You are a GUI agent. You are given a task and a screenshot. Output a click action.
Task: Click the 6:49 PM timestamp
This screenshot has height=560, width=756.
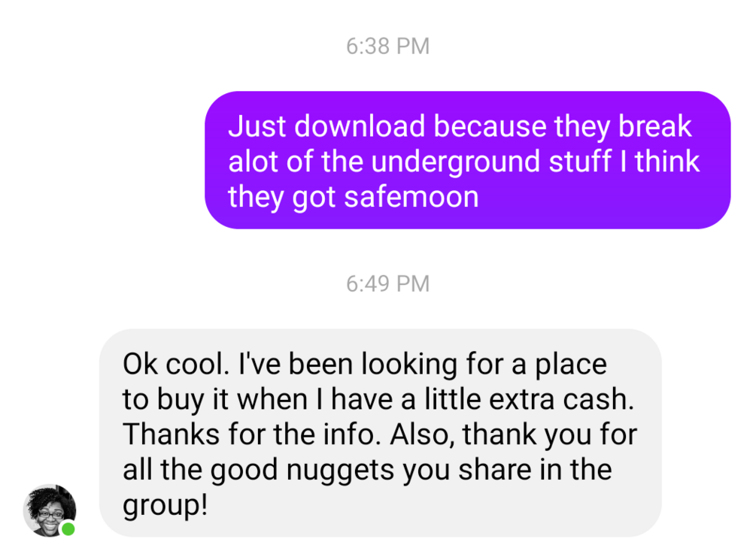tap(387, 283)
